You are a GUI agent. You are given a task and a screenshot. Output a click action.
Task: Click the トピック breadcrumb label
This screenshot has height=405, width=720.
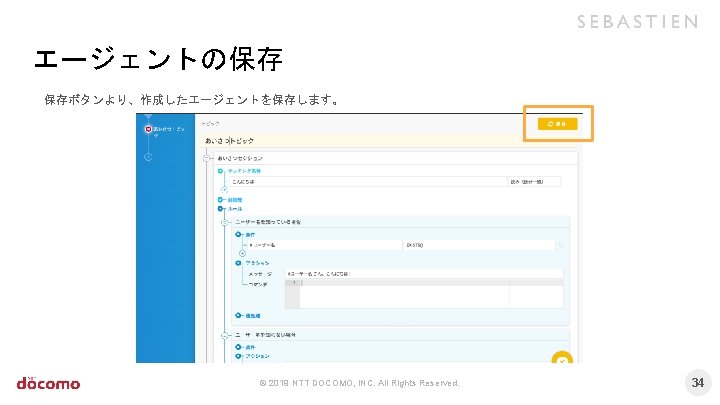pos(210,124)
